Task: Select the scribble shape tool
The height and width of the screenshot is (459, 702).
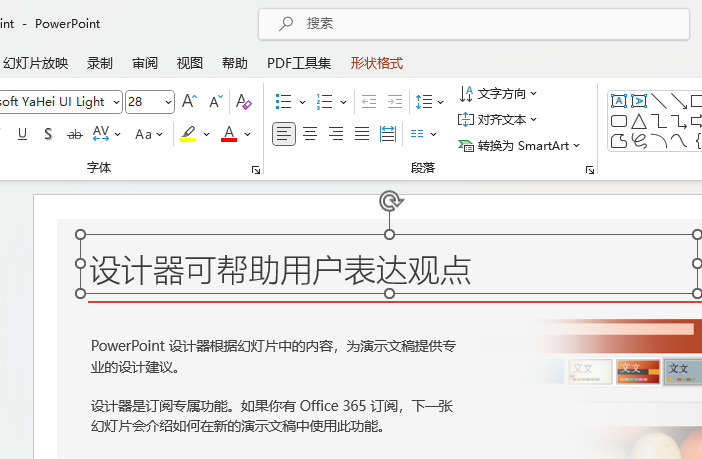Action: (x=639, y=141)
